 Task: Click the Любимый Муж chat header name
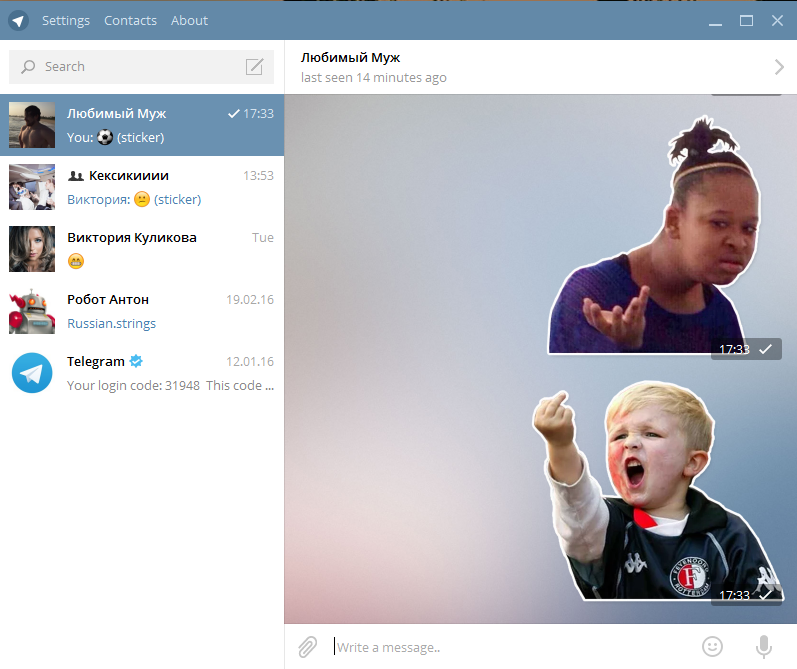click(x=350, y=58)
